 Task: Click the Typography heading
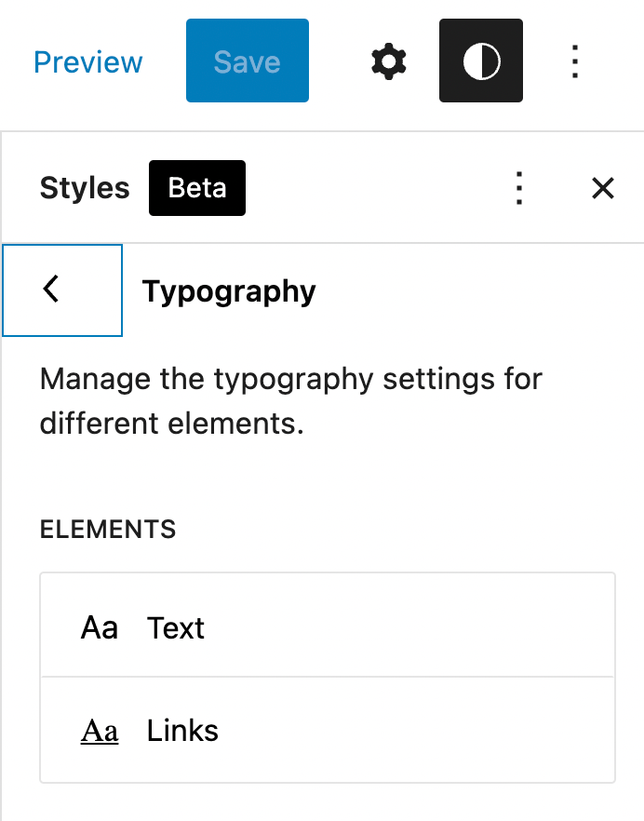click(x=229, y=291)
